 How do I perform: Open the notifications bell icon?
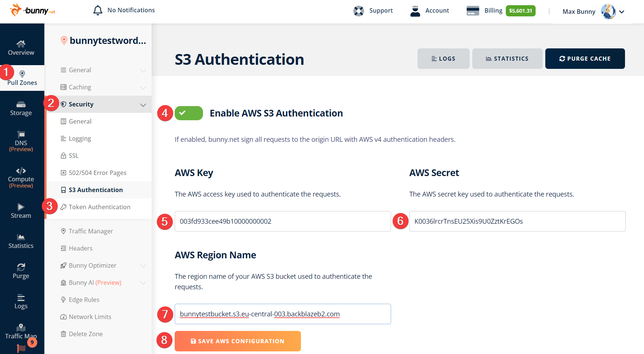tap(98, 10)
